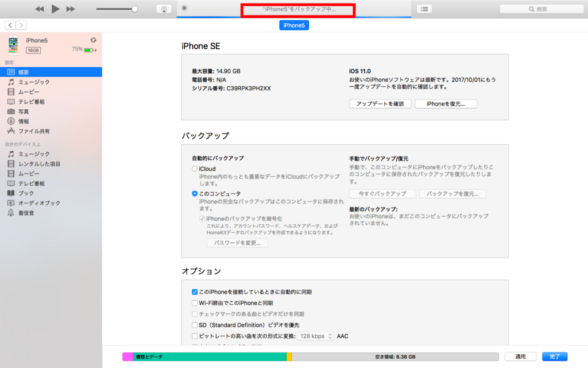The image size is (588, 368).
Task: Toggle このiPhoneを接続しているときに自動的に同期 checkbox
Action: click(195, 292)
